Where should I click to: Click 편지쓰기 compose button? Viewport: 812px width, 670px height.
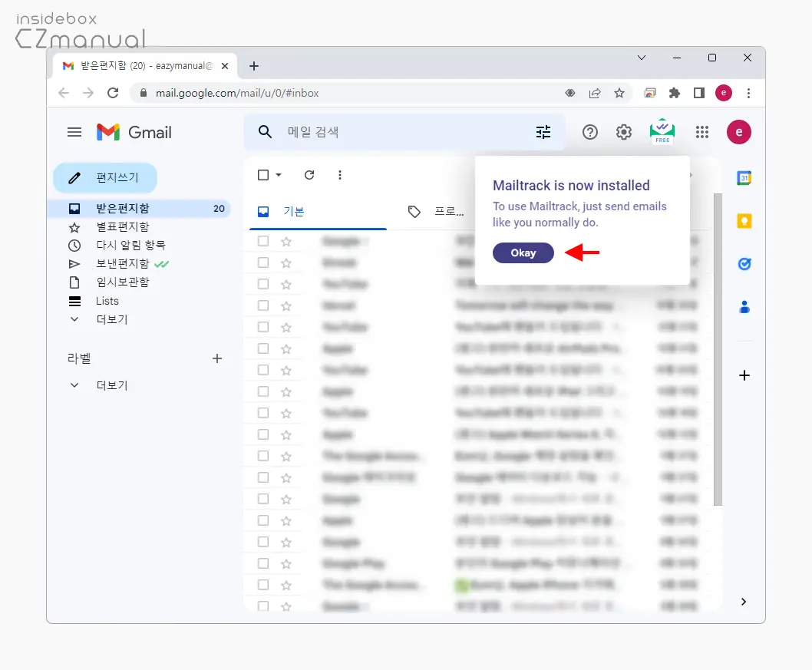[x=105, y=177]
